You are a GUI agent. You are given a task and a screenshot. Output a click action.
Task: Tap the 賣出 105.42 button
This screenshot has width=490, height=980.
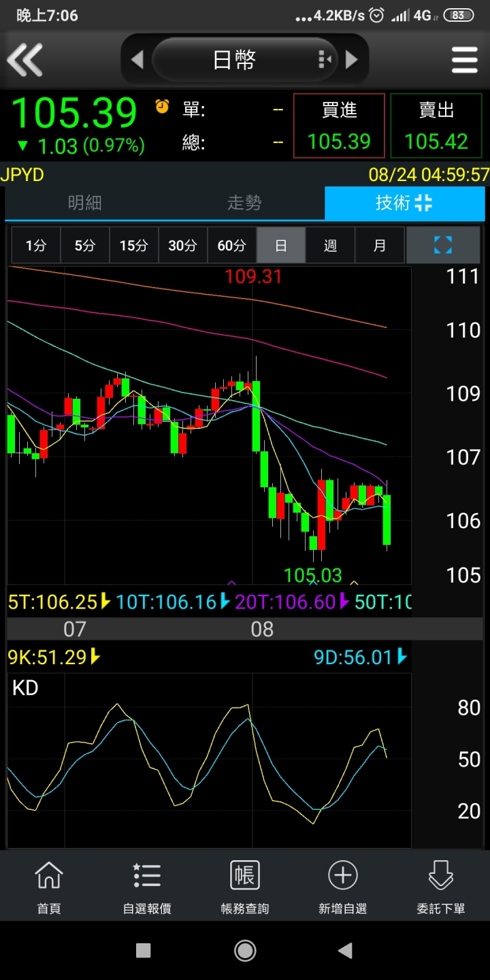click(x=436, y=126)
